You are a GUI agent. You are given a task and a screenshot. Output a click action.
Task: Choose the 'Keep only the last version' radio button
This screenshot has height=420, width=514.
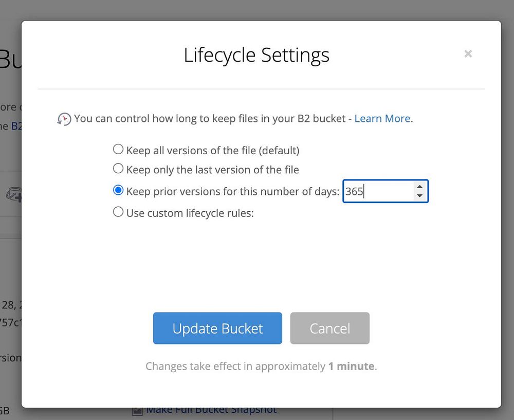point(118,169)
